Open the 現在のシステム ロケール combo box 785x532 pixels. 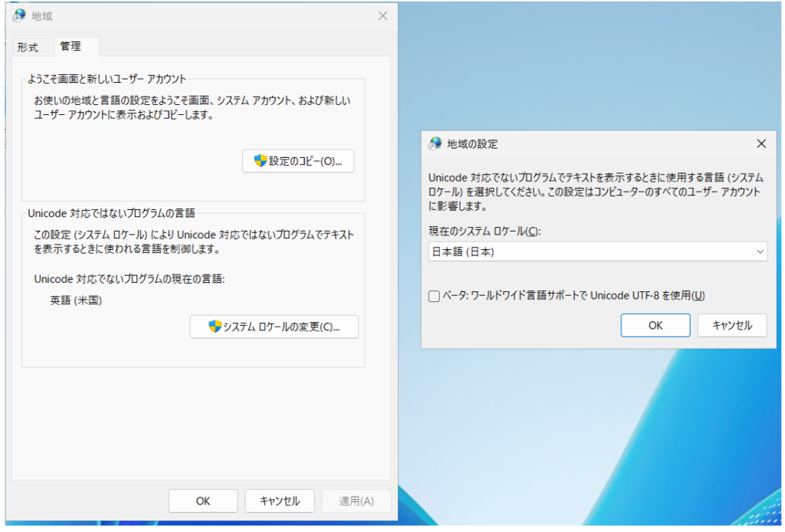(x=590, y=251)
